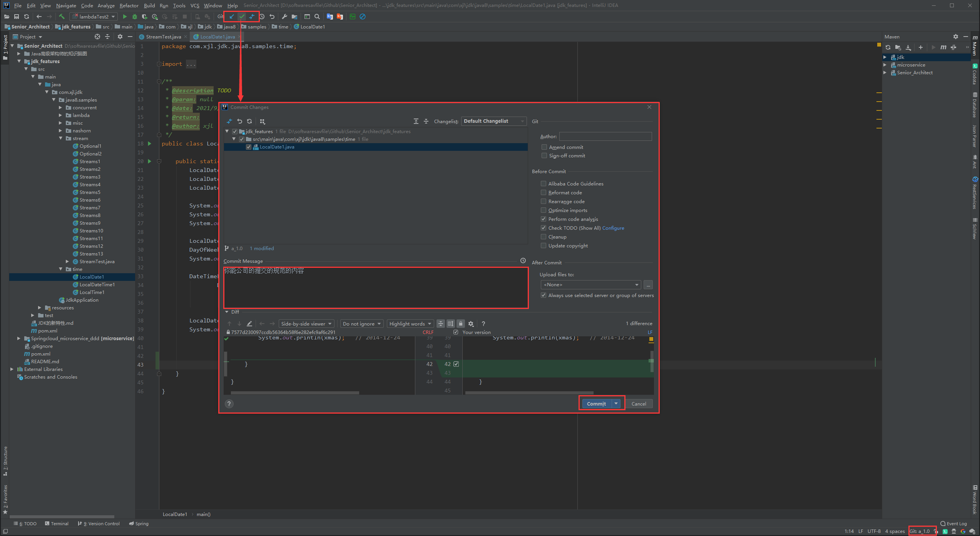Click the Maven reimport refresh icon
Screen dimensions: 980x536
pyautogui.click(x=888, y=47)
